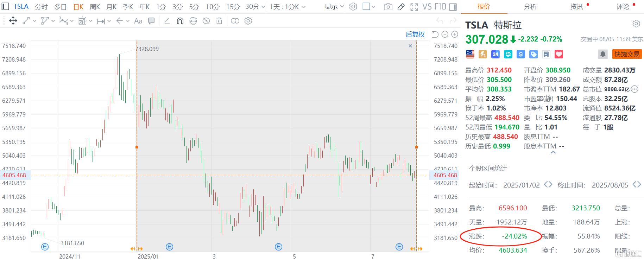Click the pencil draw icon

401,7
